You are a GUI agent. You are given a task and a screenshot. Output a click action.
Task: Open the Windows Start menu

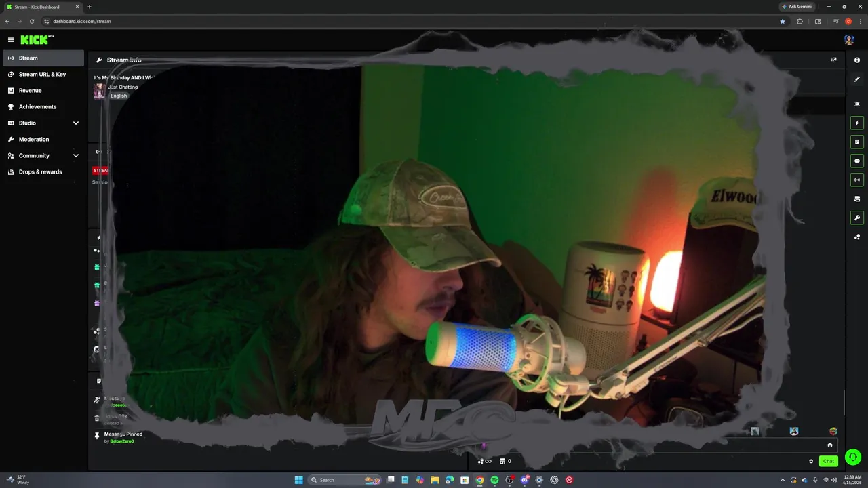point(299,480)
